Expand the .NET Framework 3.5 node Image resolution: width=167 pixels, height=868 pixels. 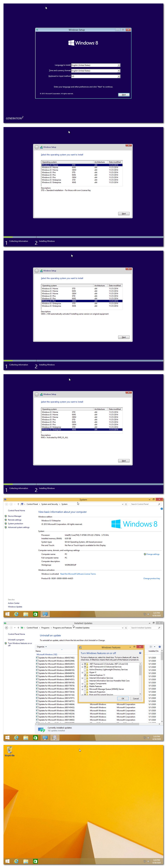click(82, 664)
